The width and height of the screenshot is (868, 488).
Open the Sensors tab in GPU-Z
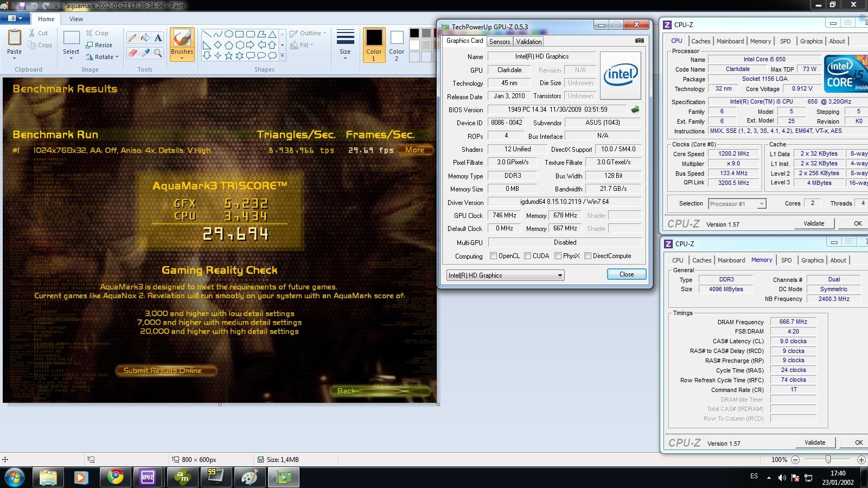(x=500, y=41)
